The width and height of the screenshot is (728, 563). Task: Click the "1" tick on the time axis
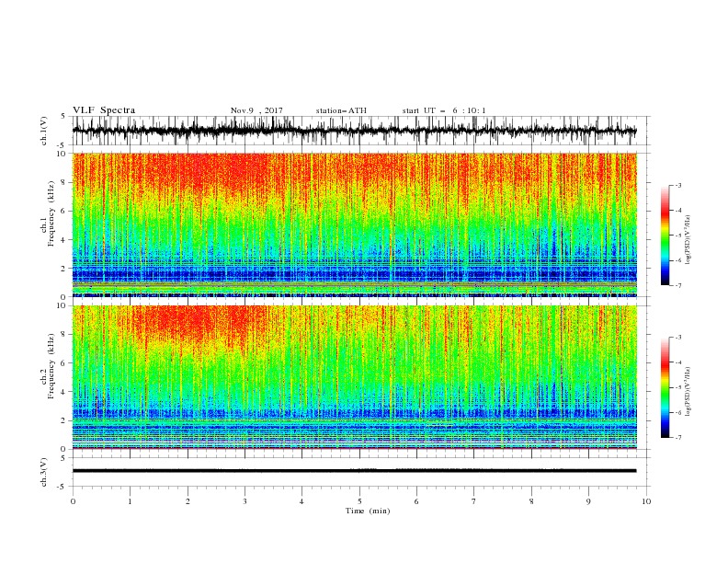(130, 501)
